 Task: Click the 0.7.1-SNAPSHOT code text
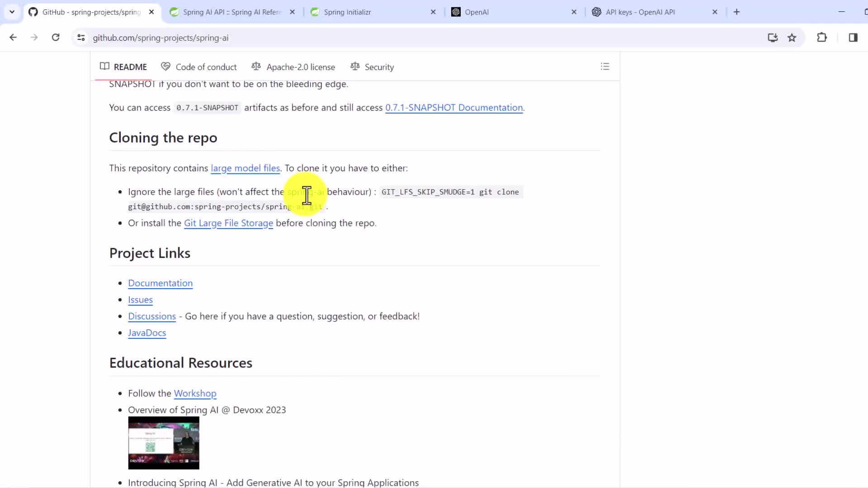point(207,108)
